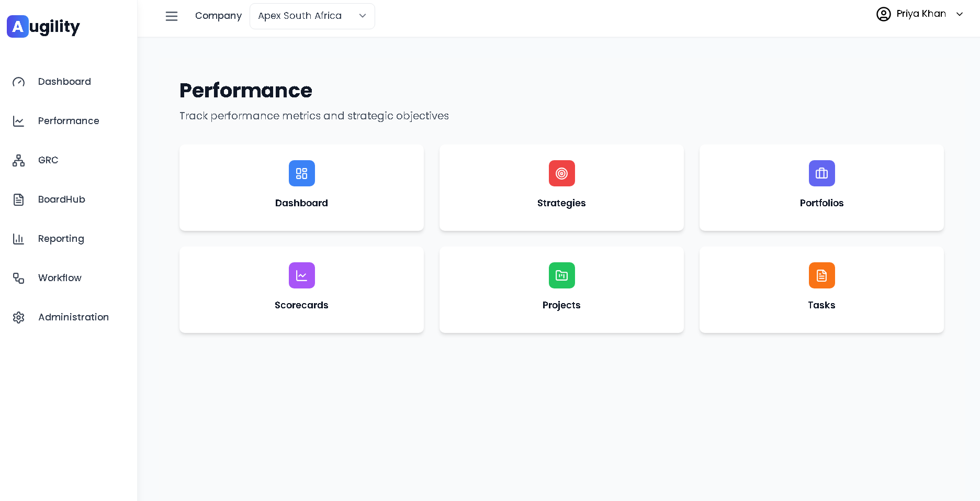Image resolution: width=980 pixels, height=501 pixels.
Task: Click the blue Dashboard card icon
Action: 301,173
